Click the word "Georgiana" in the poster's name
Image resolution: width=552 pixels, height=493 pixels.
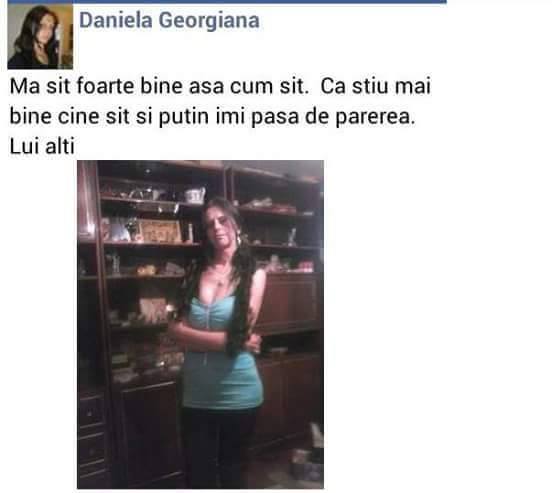click(209, 21)
